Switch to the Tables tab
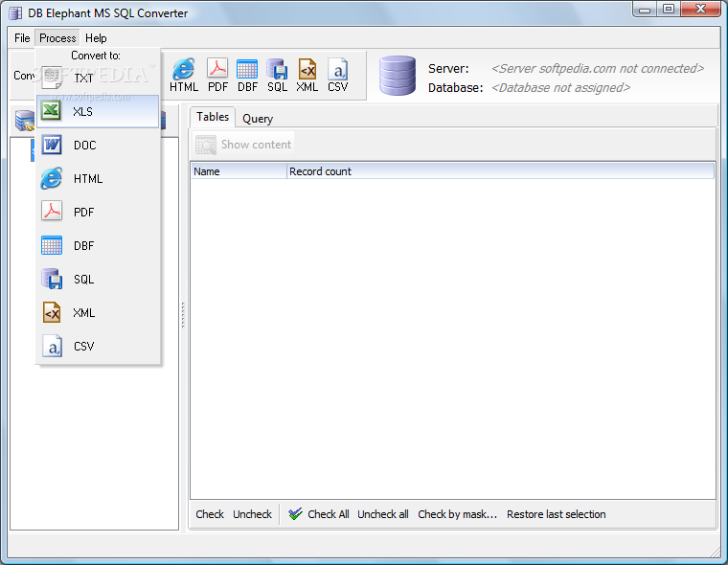This screenshot has height=565, width=728. click(213, 117)
